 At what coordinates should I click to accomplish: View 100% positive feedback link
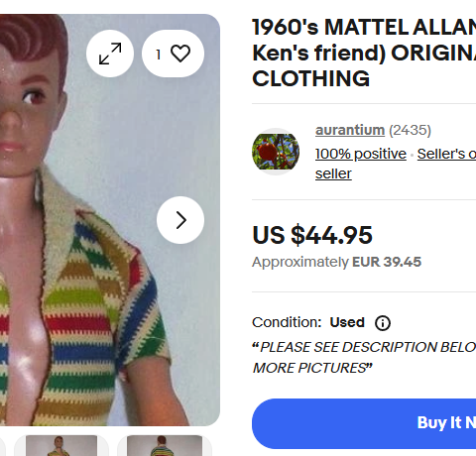(361, 154)
